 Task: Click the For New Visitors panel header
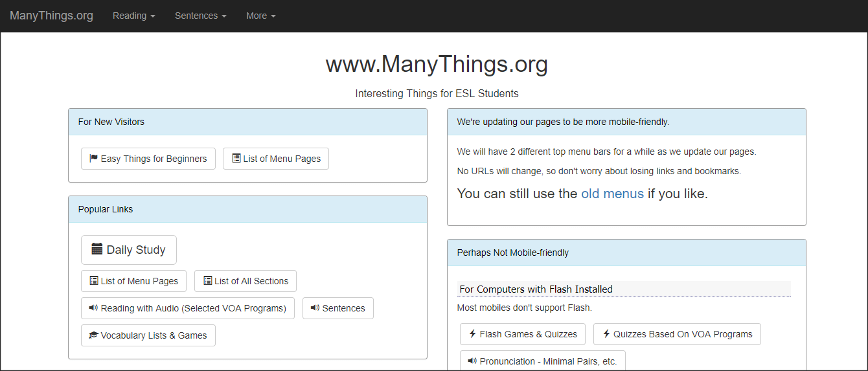click(x=247, y=122)
